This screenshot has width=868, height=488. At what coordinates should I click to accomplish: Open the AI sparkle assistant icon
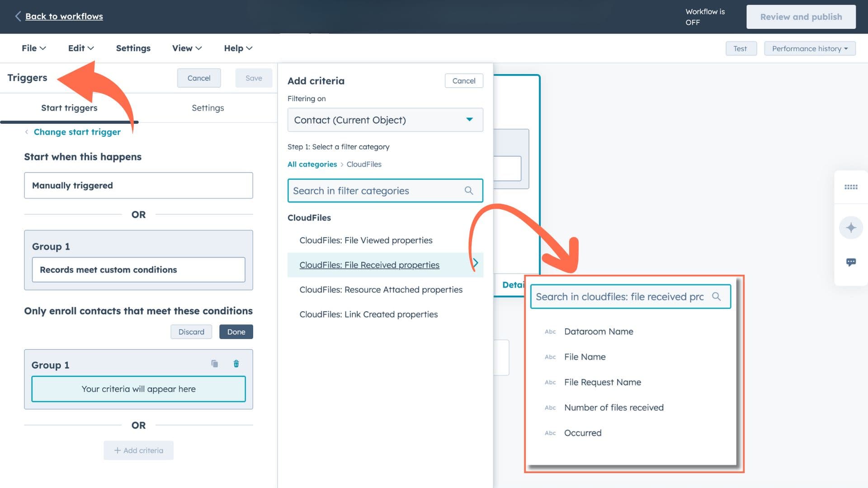coord(851,228)
